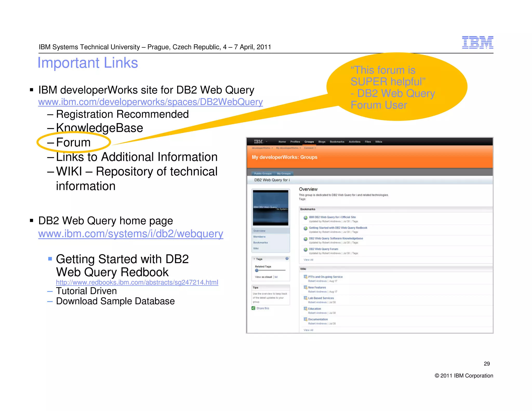Click View All under Bookmarks

308,260
